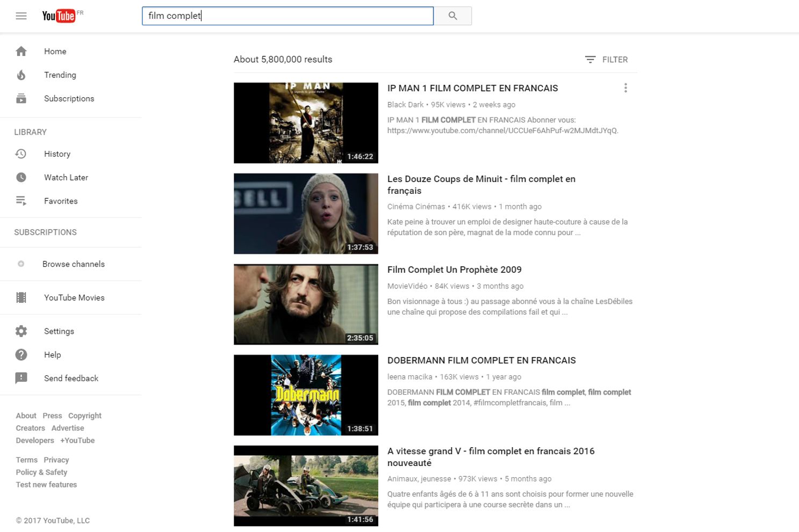Open Dobermann video thumbnail
This screenshot has width=799, height=532.
[x=306, y=395]
